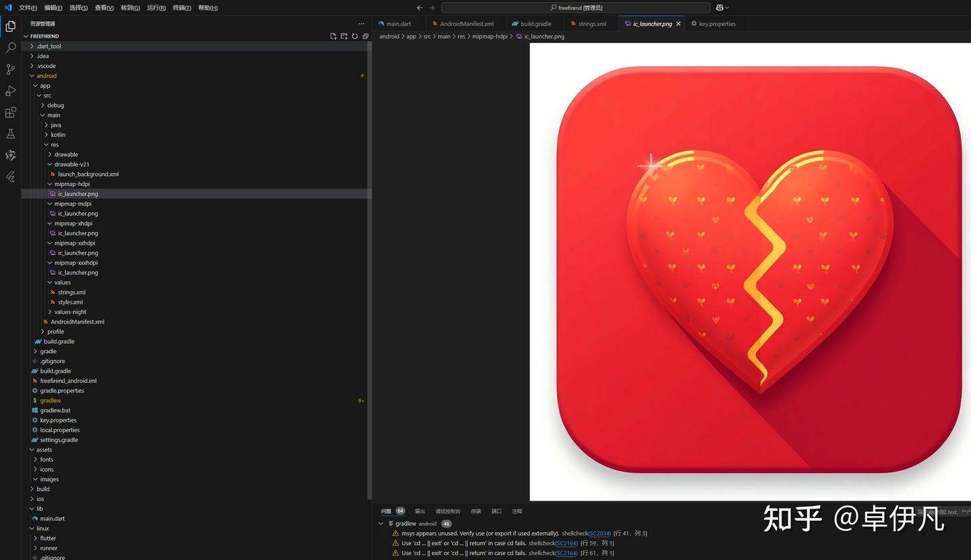The height and width of the screenshot is (560, 971).
Task: Switch to the 输出 (Output) panel tab
Action: click(420, 511)
